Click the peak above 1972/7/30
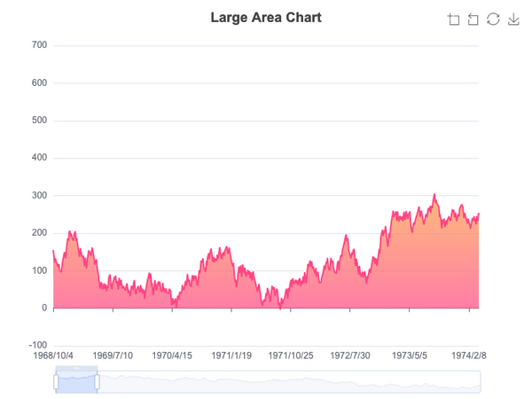532x399 pixels. point(346,235)
